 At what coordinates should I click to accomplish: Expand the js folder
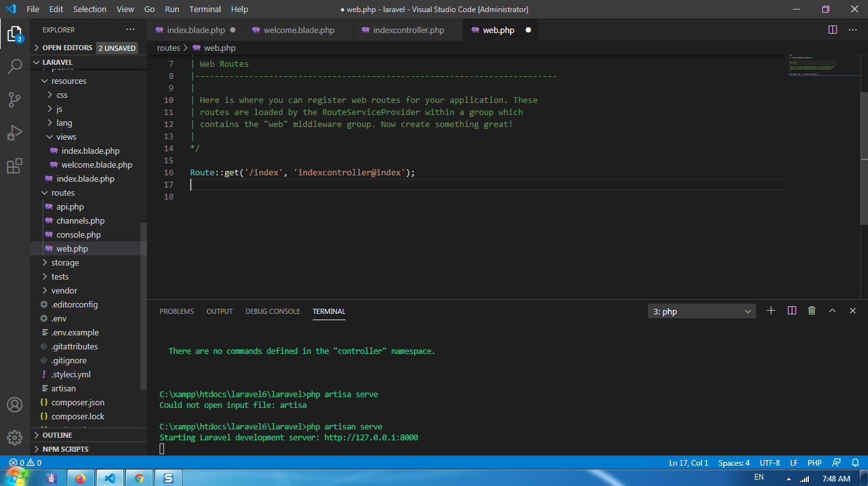(x=88, y=109)
